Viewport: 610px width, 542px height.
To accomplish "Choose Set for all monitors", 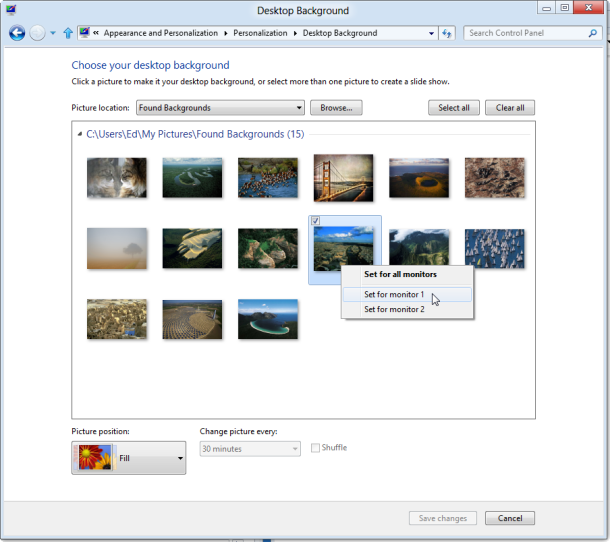I will click(407, 274).
